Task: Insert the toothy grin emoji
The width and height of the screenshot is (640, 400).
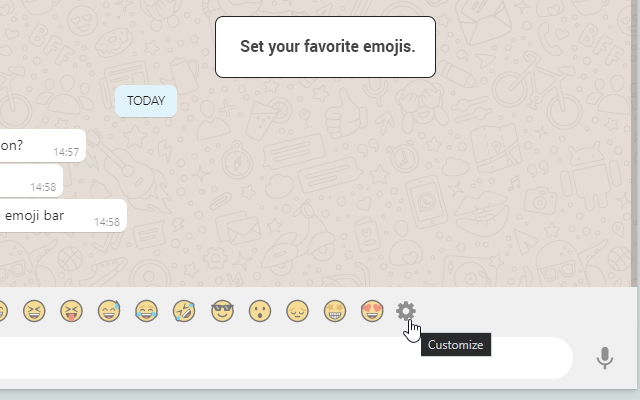Action: click(x=334, y=312)
